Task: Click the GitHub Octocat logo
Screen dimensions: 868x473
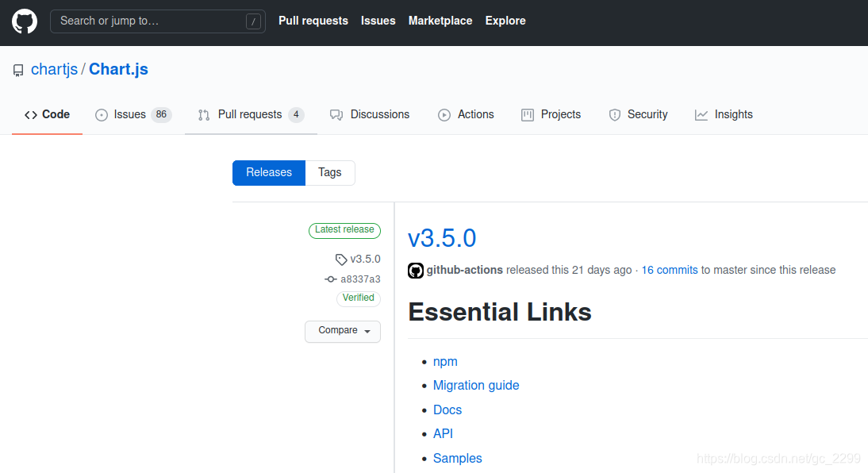Action: (25, 21)
